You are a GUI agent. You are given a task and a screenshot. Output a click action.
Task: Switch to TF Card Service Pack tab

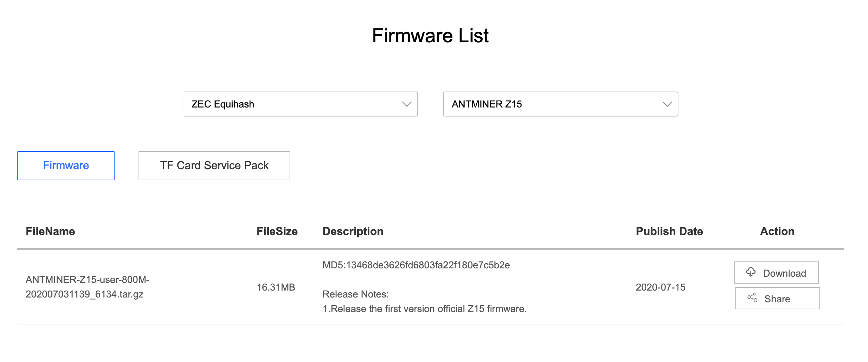point(214,166)
